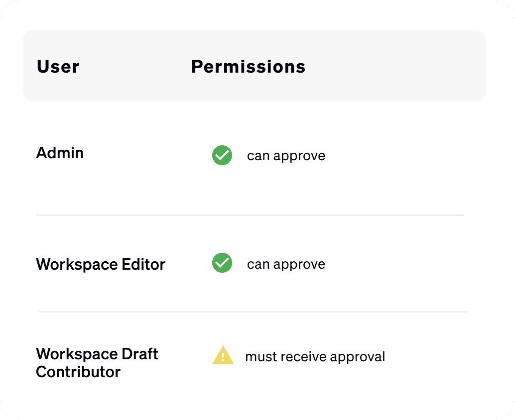Screen dimensions: 515x420
Task: Choose the Workspace Editor user label
Action: point(101,264)
